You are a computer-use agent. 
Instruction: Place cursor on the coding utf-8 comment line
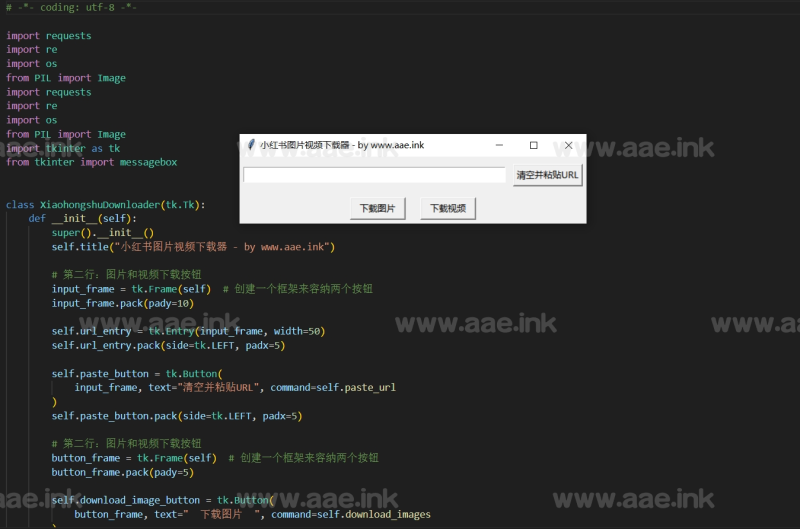tap(71, 7)
